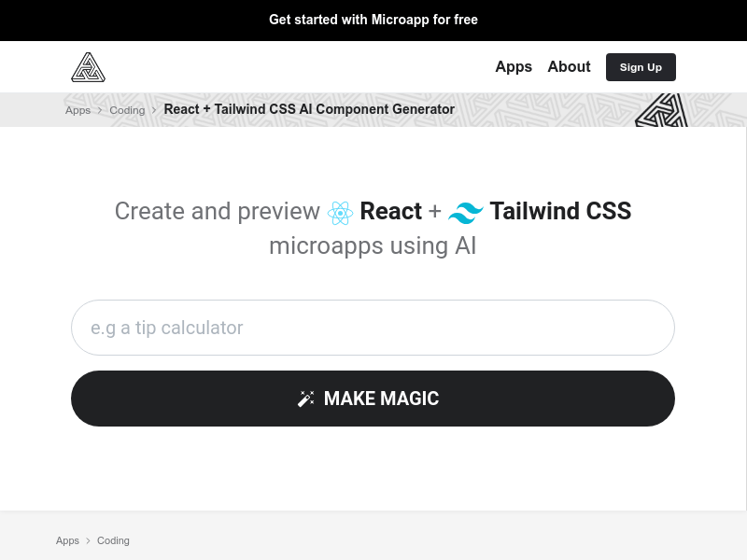Viewport: 747px width, 560px height.
Task: Focus the 'e.g a tip calculator' input field
Action: point(373,328)
